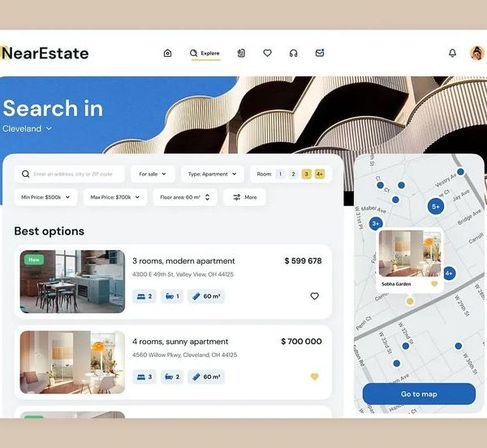Deselect room count 3
487x448 pixels.
click(x=306, y=174)
